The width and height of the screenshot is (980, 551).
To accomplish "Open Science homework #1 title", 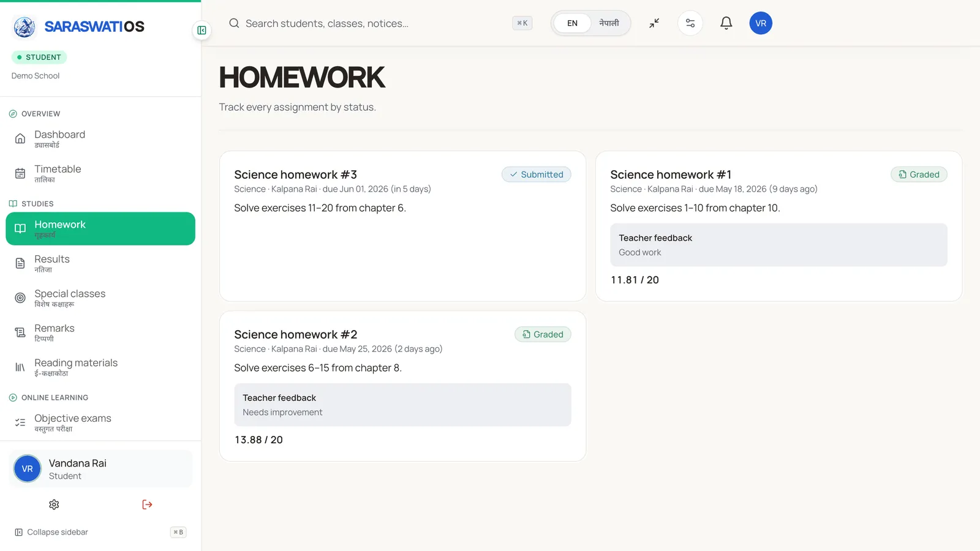I will pyautogui.click(x=671, y=174).
